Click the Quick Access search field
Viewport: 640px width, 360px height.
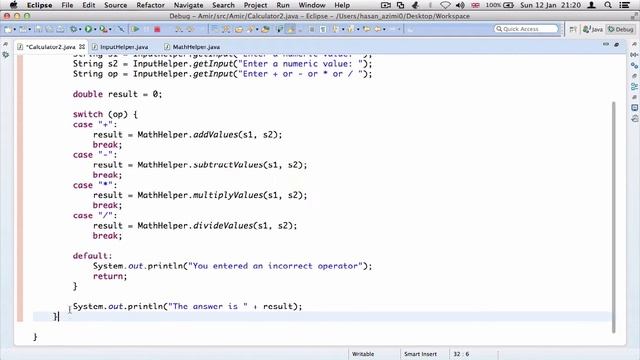click(x=526, y=29)
